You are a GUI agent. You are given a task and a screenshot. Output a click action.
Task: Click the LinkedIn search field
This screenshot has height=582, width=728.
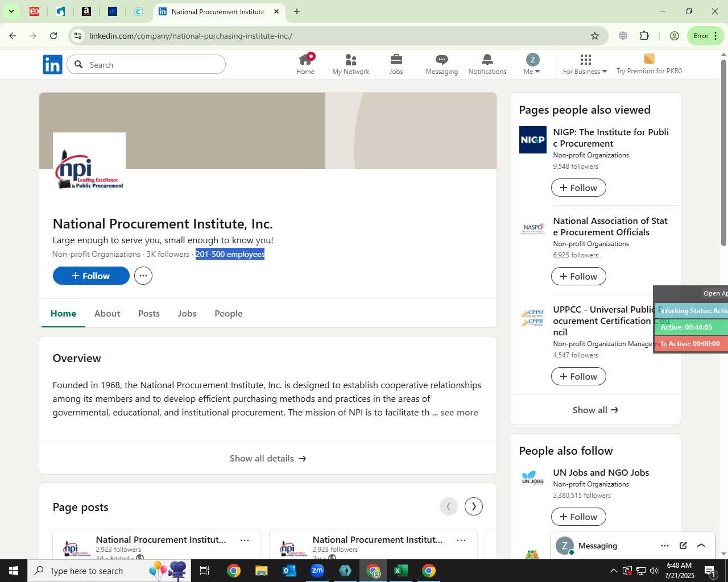coord(146,65)
